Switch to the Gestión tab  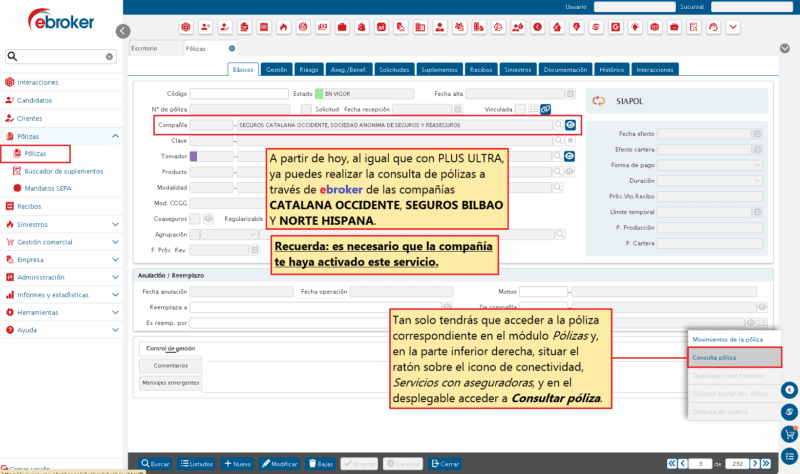tap(277, 69)
